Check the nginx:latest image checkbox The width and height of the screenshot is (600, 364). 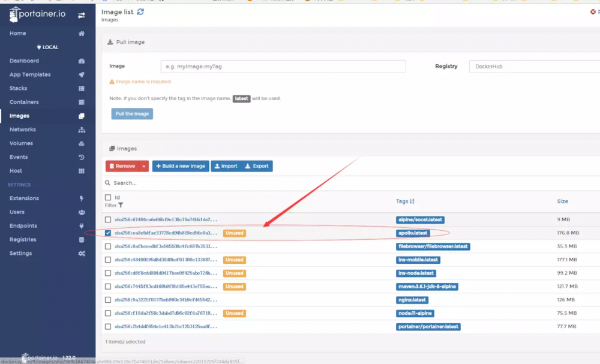(109, 300)
